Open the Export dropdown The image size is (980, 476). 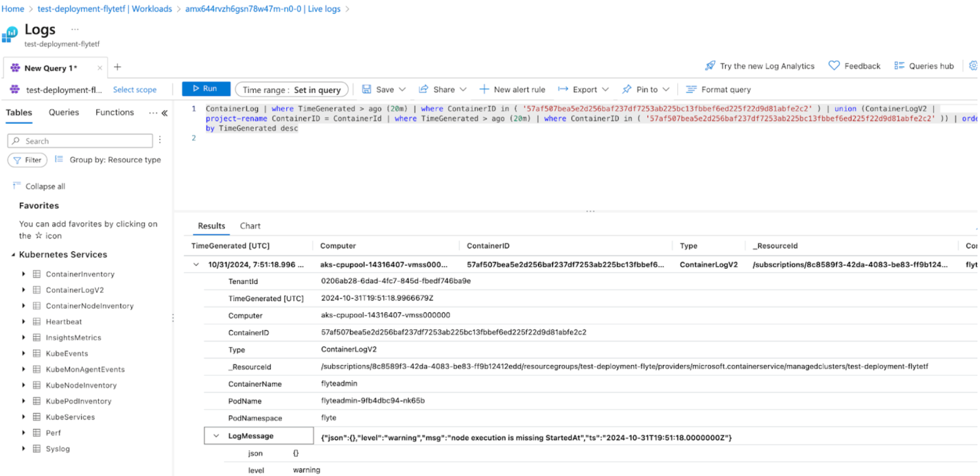point(605,90)
